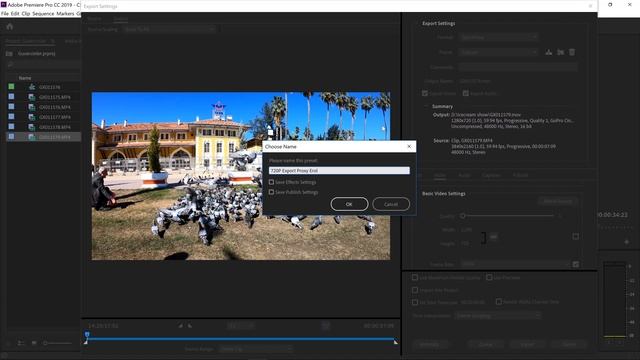Open the Source Range dropdown
The width and height of the screenshot is (640, 360).
point(256,349)
